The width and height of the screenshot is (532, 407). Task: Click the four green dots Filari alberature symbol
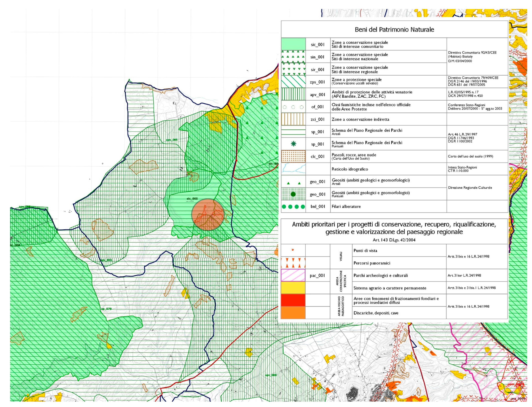(293, 207)
